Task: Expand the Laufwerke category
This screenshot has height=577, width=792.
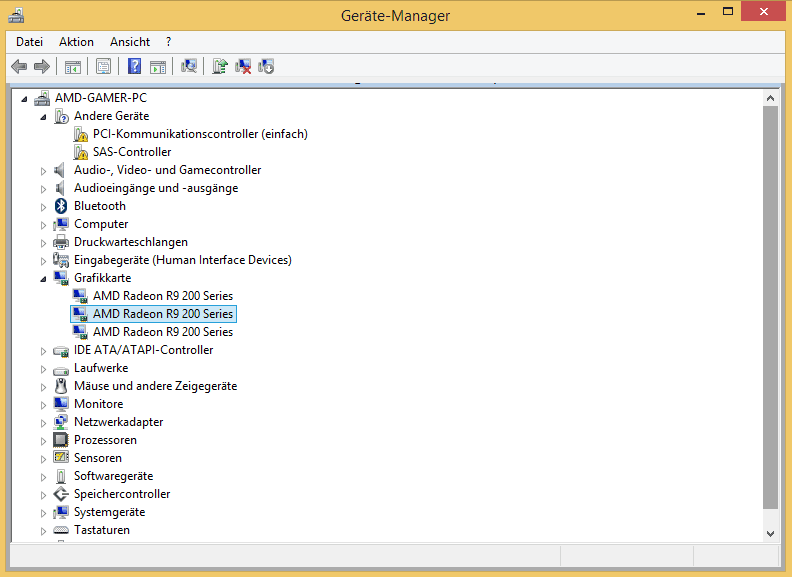Action: click(x=43, y=369)
